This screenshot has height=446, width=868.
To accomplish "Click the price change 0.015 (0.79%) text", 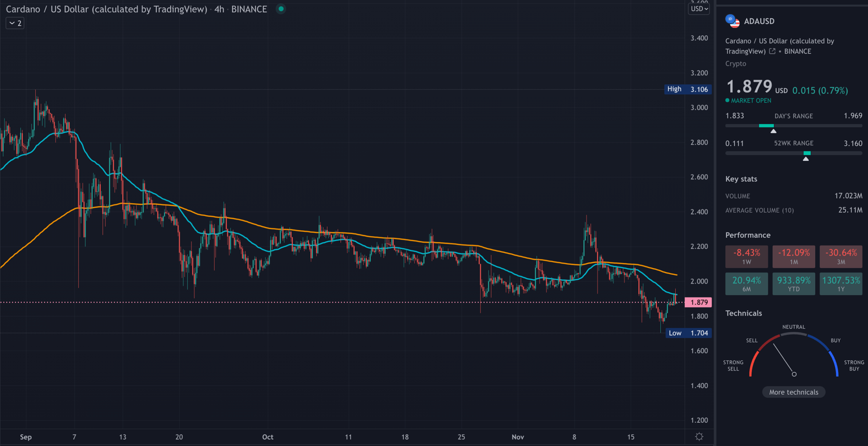I will click(x=820, y=90).
